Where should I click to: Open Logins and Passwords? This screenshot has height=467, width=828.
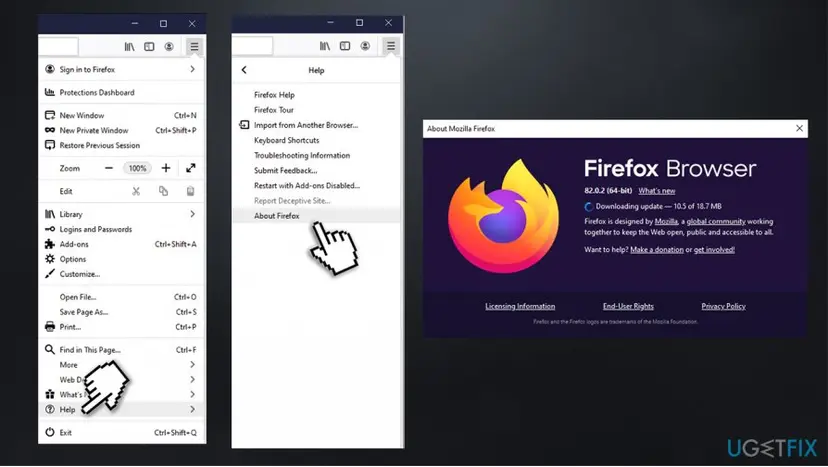(122, 229)
